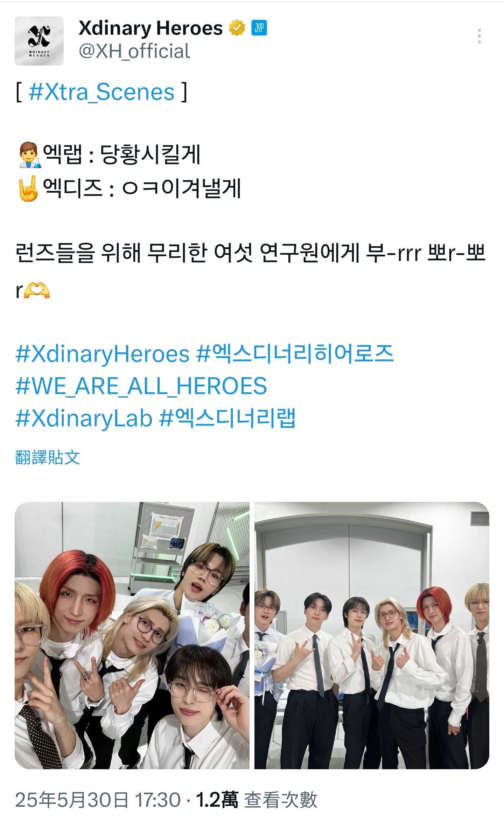Tap the post timestamp 25年5月30日 17:30
Image resolution: width=504 pixels, height=827 pixels.
98,800
